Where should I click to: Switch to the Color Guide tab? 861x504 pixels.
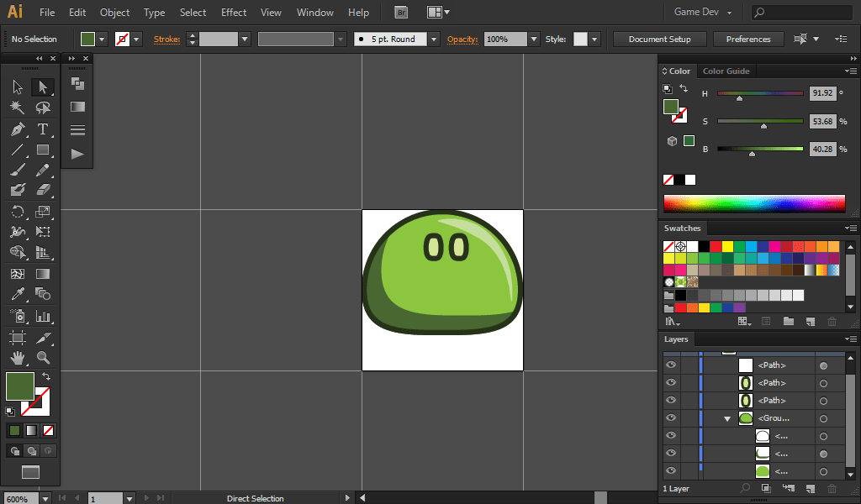726,71
